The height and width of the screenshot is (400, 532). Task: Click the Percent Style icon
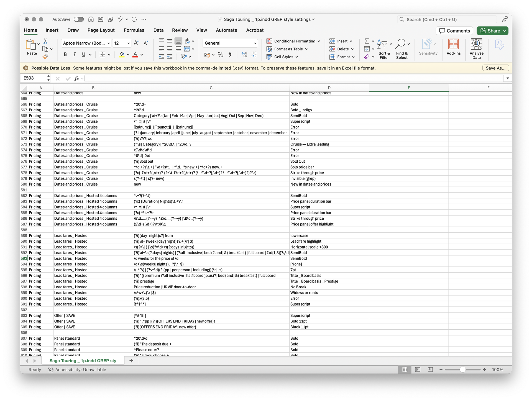220,55
